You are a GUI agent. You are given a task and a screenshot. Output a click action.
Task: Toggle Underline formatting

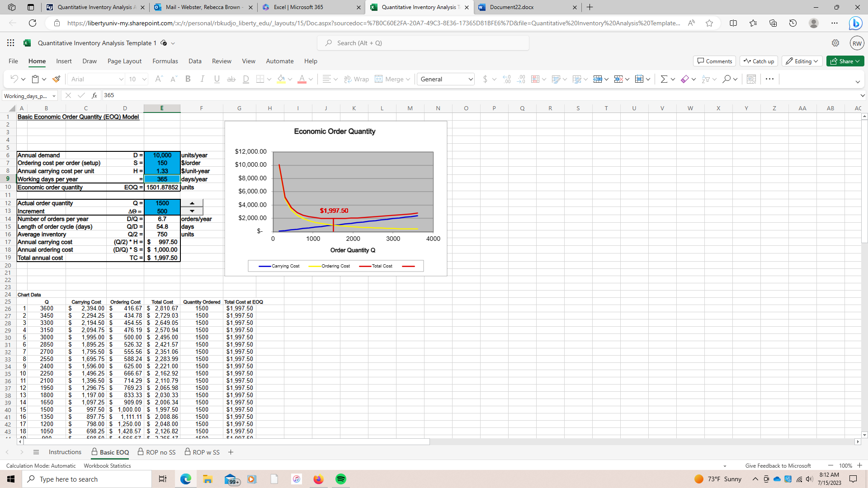click(x=217, y=79)
